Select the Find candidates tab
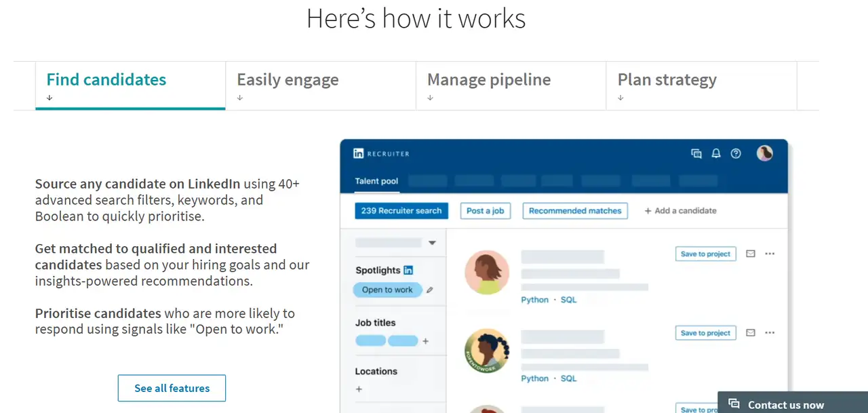This screenshot has width=868, height=413. click(130, 85)
